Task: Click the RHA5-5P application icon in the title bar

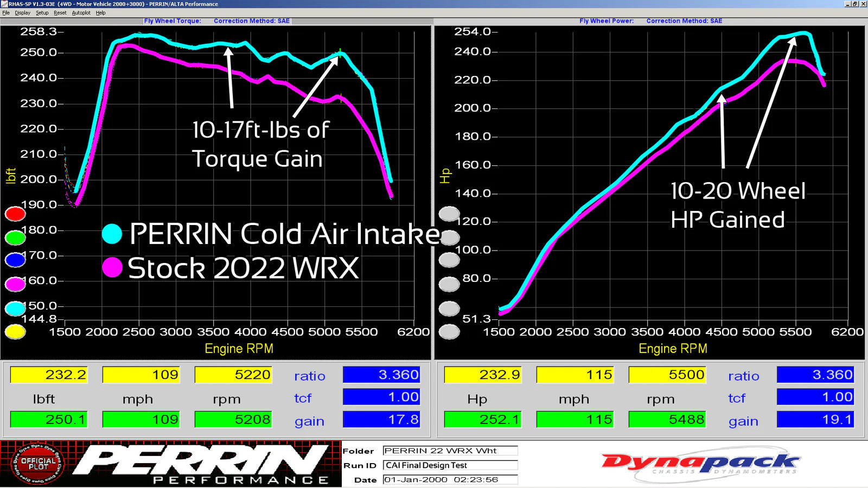Action: point(4,4)
